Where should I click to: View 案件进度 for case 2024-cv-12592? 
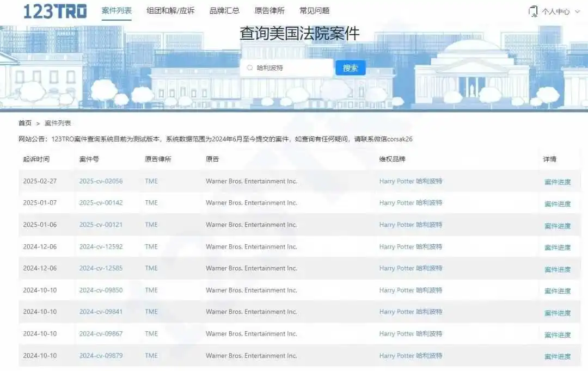tap(558, 248)
